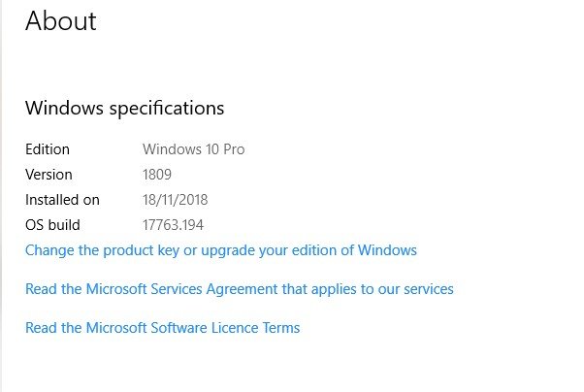
Task: Click the left sidebar edge strip
Action: pyautogui.click(x=2, y=194)
